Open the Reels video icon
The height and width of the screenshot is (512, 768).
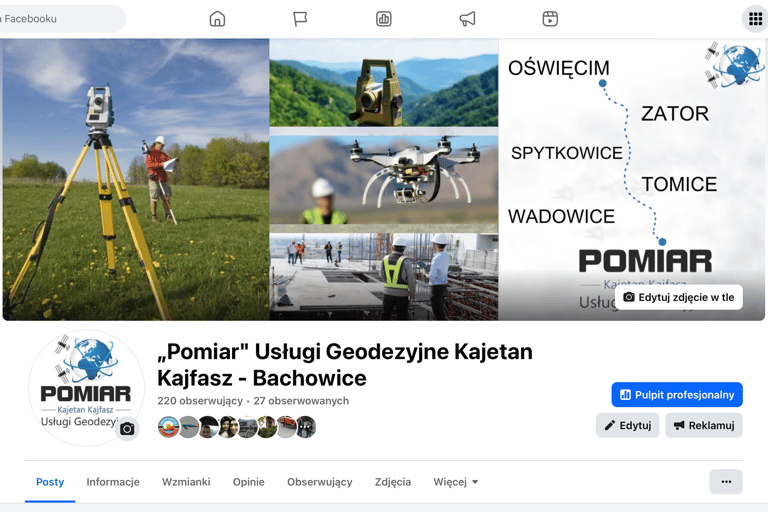tap(550, 19)
